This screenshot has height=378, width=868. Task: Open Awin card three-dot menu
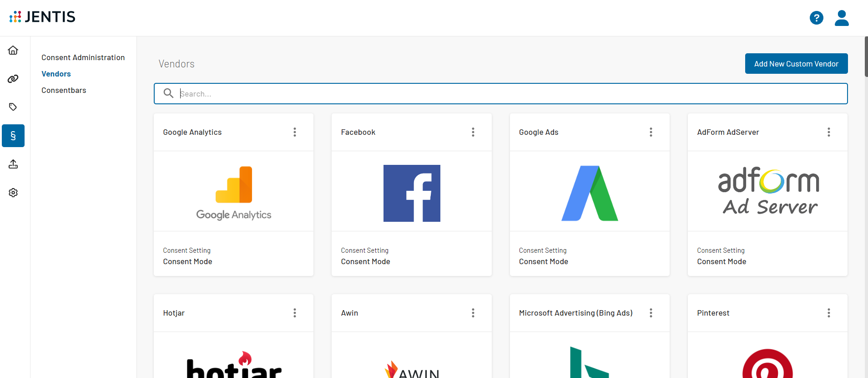pyautogui.click(x=473, y=313)
